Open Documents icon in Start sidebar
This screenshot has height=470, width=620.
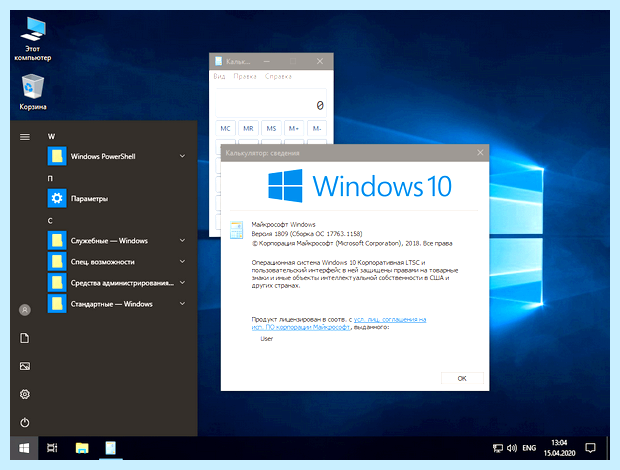25,338
